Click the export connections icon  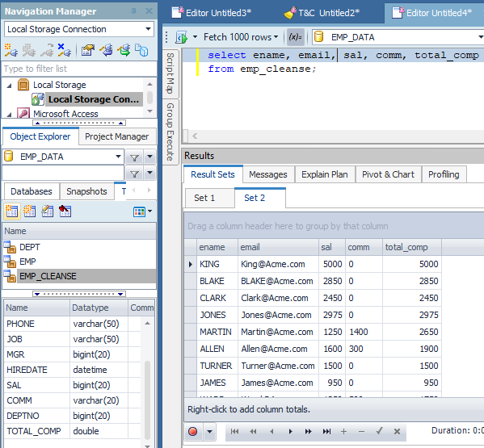click(x=124, y=50)
